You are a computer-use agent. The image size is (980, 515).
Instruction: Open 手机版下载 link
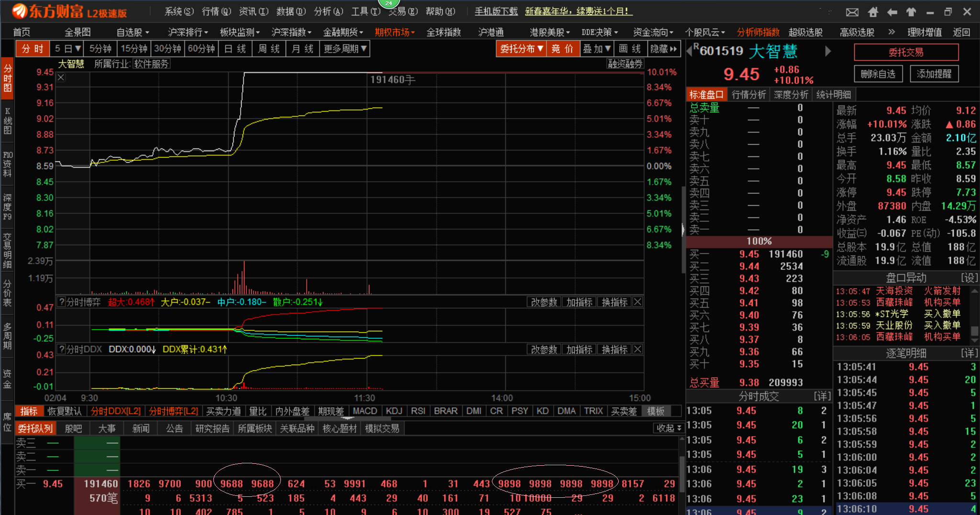click(x=496, y=11)
